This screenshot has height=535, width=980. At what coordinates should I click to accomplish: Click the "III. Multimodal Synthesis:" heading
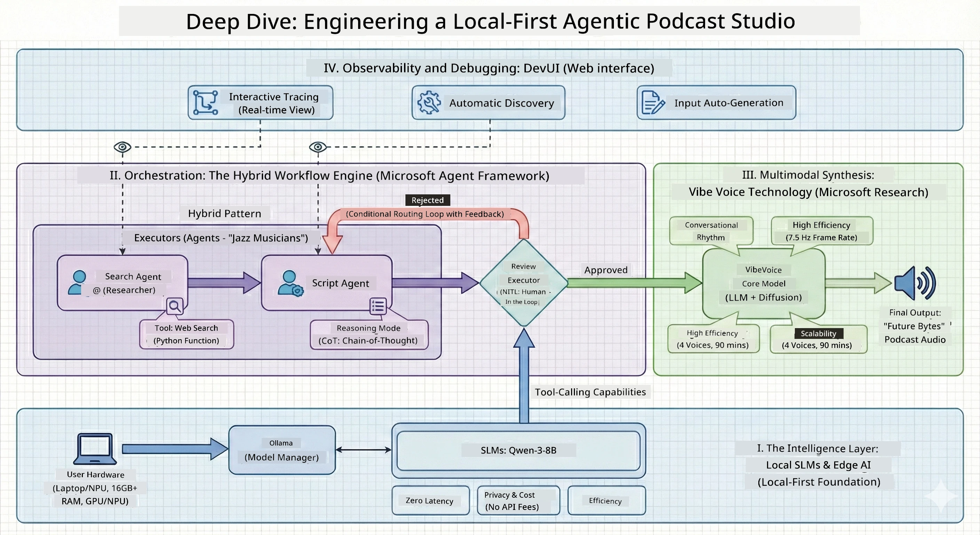tap(808, 175)
